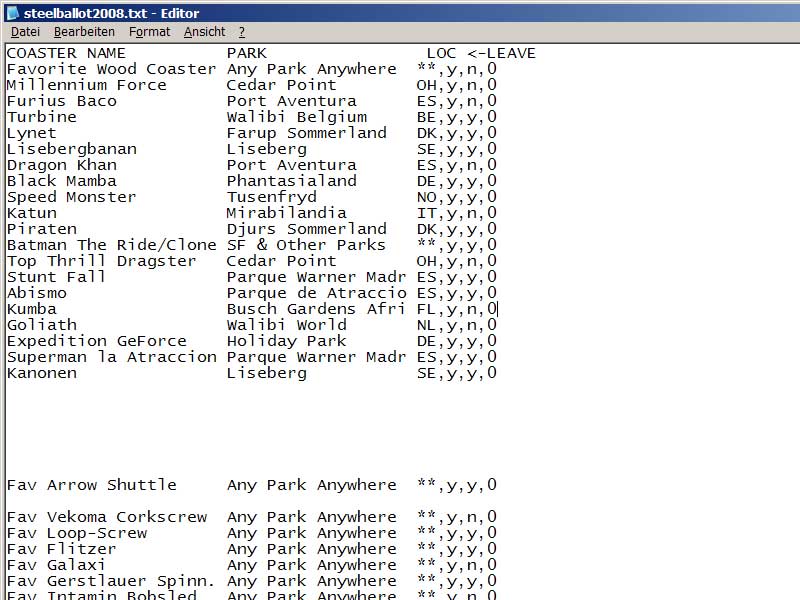Click on Phantasialand park text
800x600 pixels.
(x=291, y=181)
